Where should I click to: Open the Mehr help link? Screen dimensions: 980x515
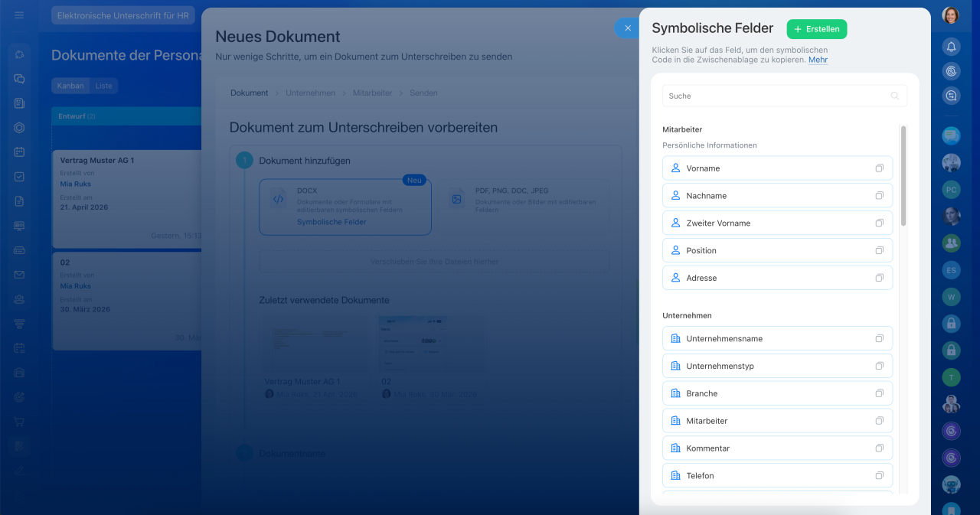coord(818,60)
